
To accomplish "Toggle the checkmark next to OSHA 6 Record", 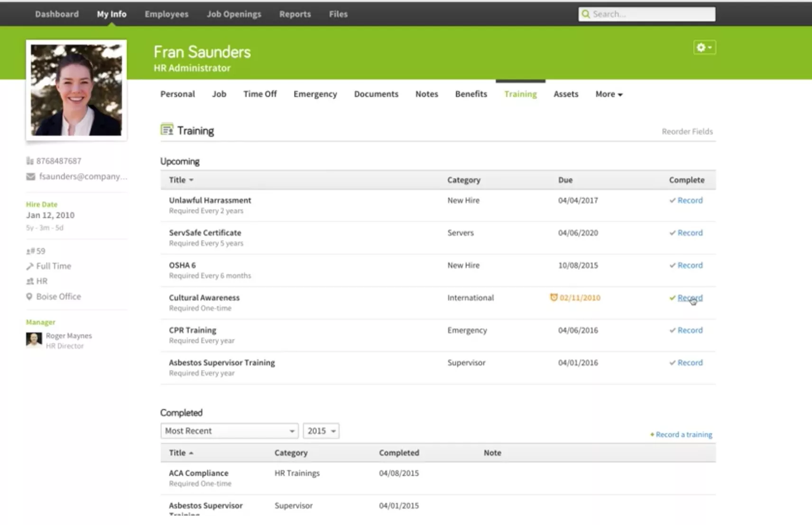I will coord(672,265).
